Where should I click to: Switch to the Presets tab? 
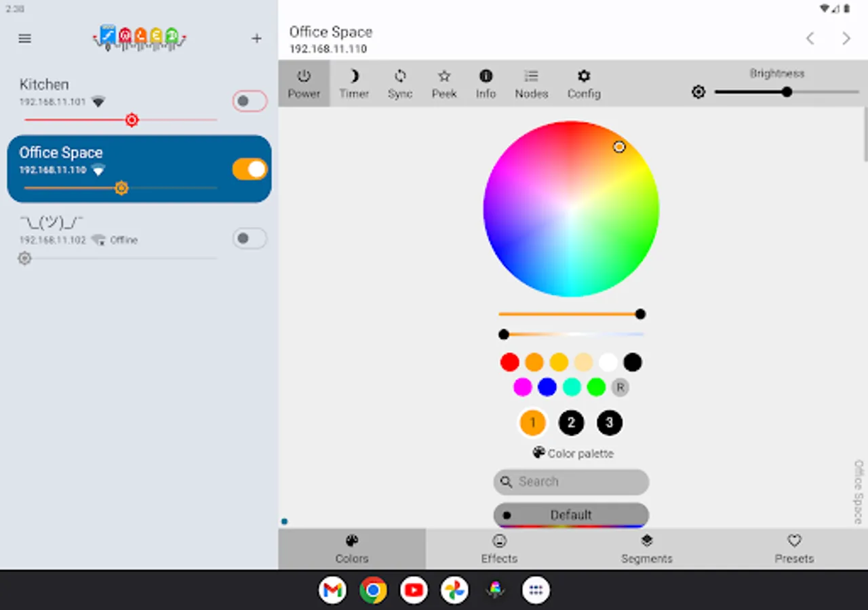pos(794,549)
